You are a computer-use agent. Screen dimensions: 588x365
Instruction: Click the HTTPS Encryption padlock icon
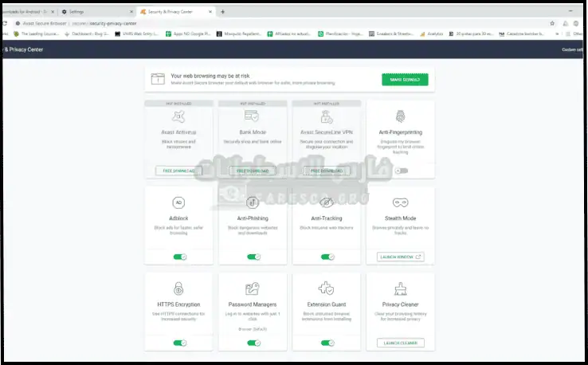pos(180,288)
